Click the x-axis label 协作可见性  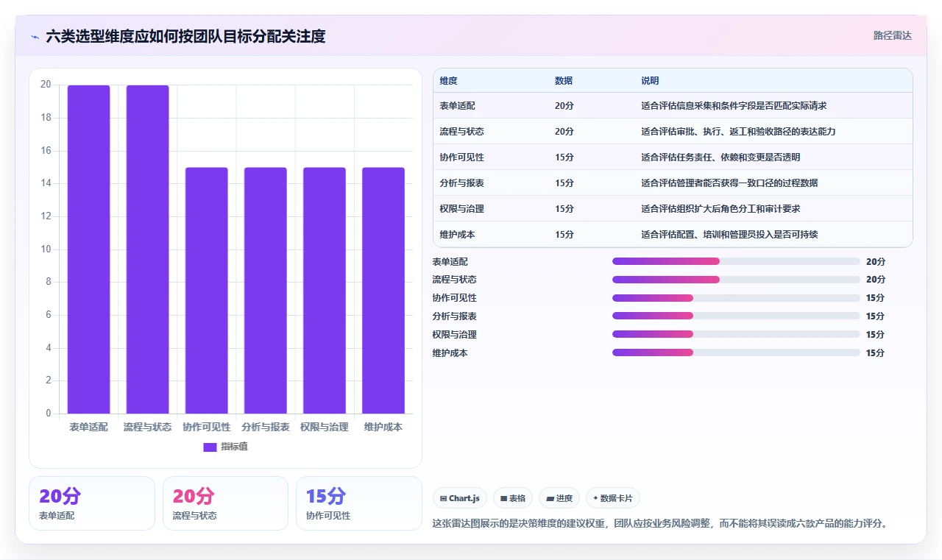pyautogui.click(x=207, y=427)
